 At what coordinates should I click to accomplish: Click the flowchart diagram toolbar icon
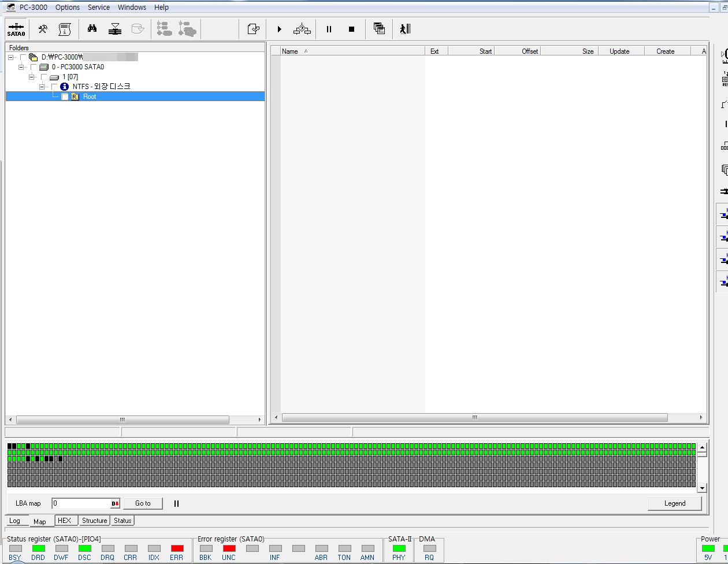coord(302,29)
